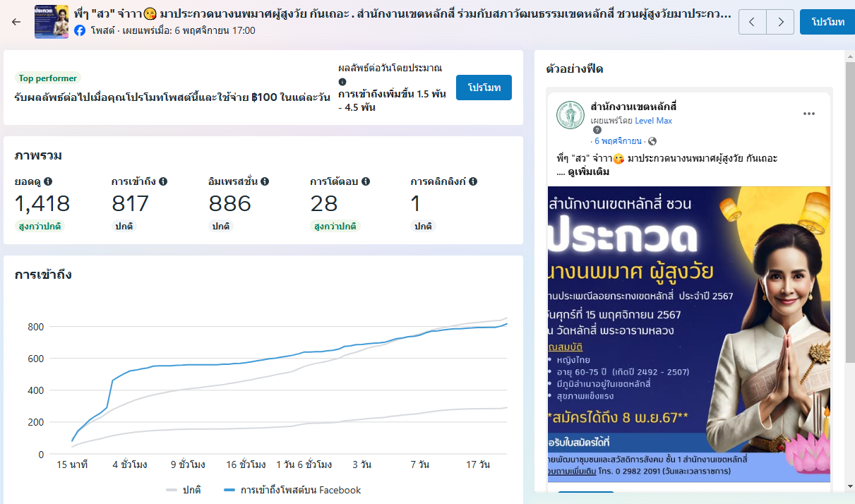Click the post thumbnail in the header
Viewport: 855px width, 504px height.
pos(52,22)
